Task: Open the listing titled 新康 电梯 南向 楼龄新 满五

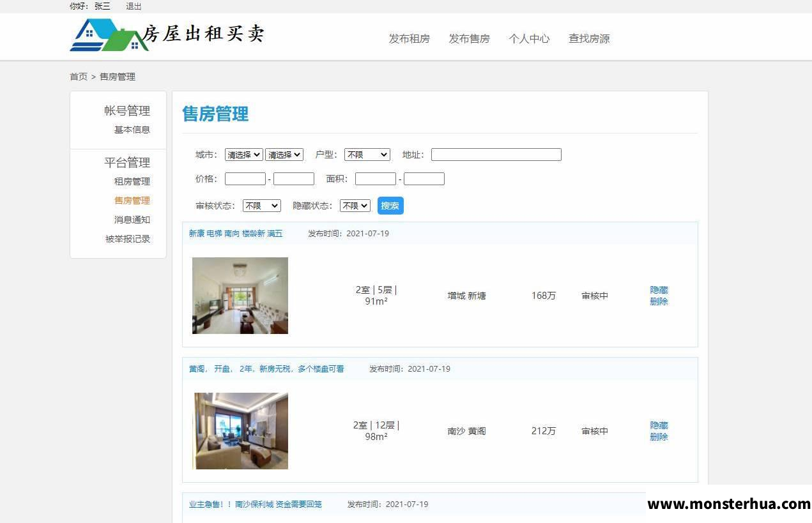Action: click(x=236, y=234)
